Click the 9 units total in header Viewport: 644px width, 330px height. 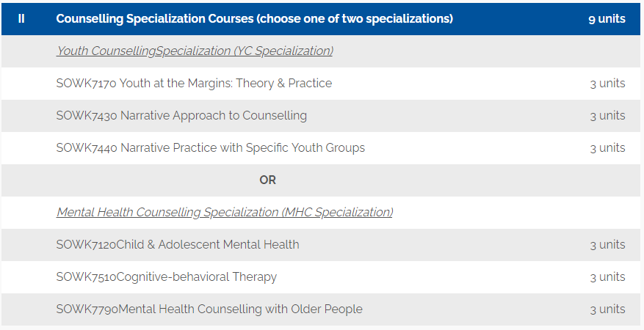click(607, 19)
